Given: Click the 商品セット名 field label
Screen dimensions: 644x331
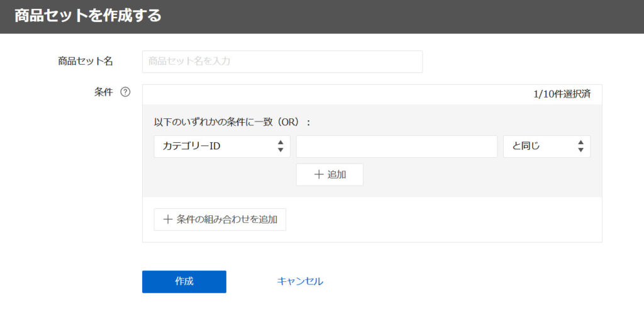Looking at the screenshot, I should click(86, 61).
